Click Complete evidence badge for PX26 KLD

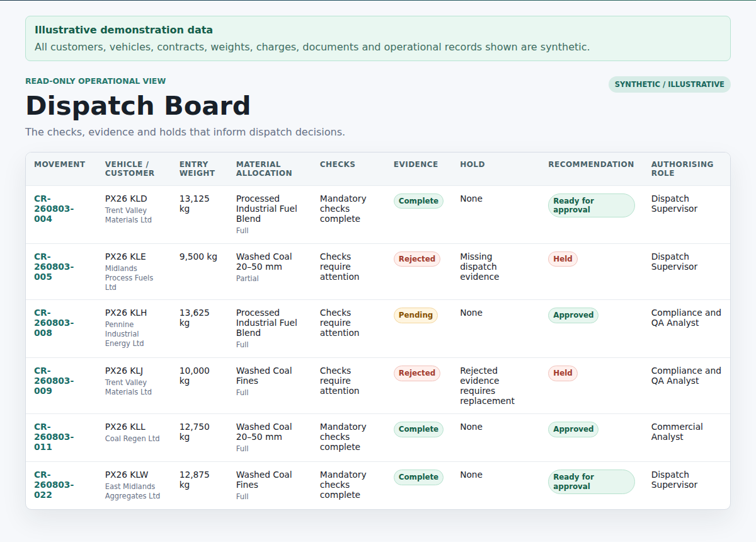click(x=418, y=201)
